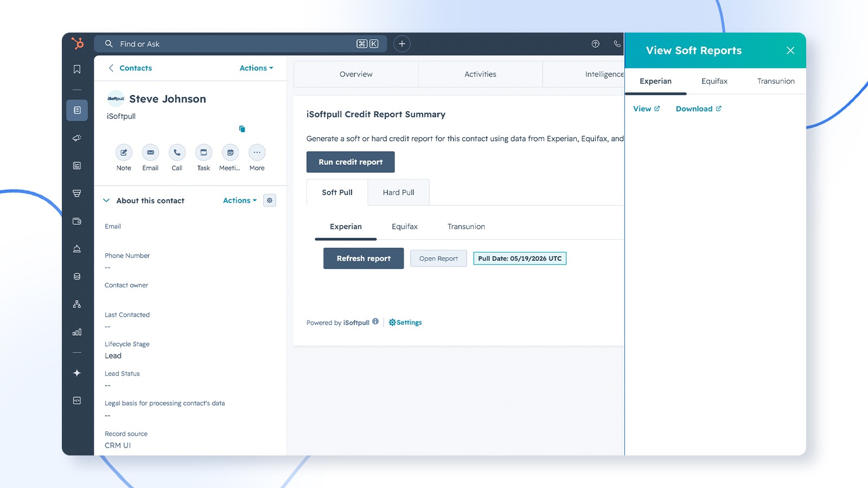Click the upgrade arrow icon in top bar
The height and width of the screenshot is (488, 868).
click(x=596, y=44)
